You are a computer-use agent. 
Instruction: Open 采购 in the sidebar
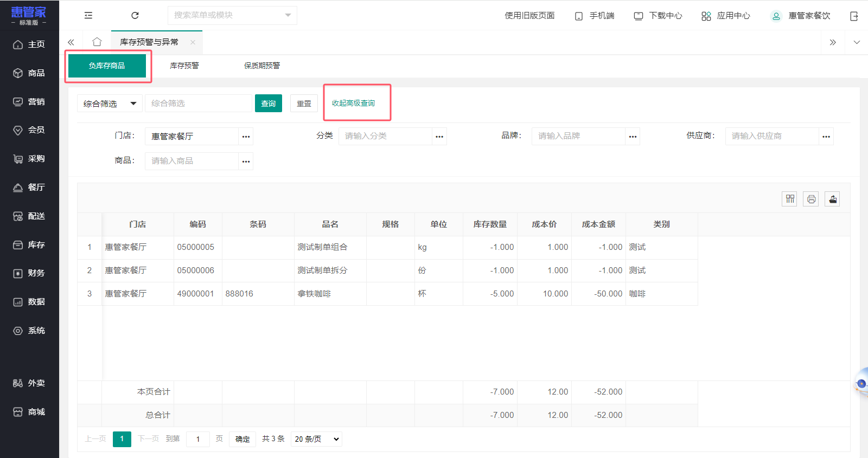tap(29, 159)
